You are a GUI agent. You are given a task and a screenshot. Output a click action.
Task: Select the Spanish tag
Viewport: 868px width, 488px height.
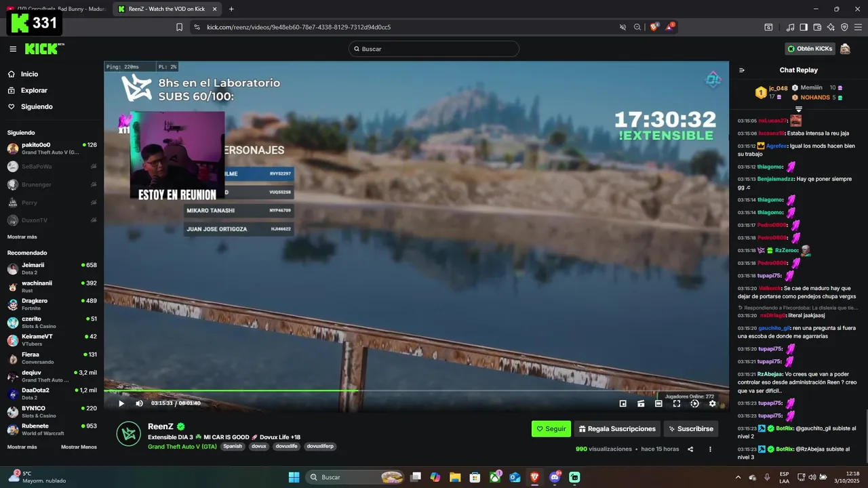pos(233,446)
